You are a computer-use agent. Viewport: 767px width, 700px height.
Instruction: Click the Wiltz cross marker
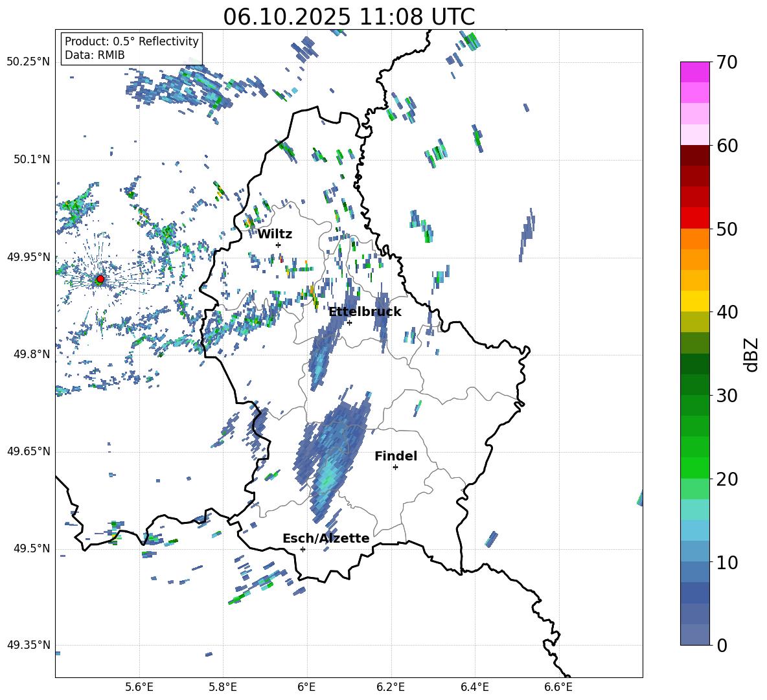pyautogui.click(x=278, y=245)
